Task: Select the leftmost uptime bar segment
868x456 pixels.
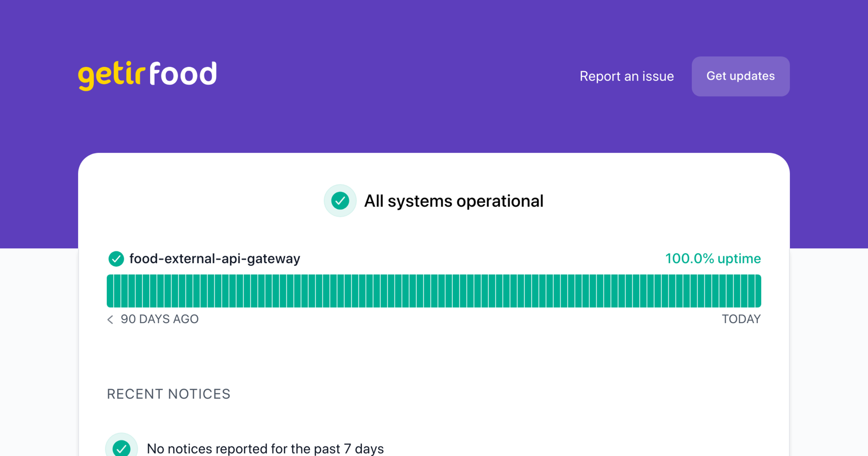Action: (x=110, y=290)
